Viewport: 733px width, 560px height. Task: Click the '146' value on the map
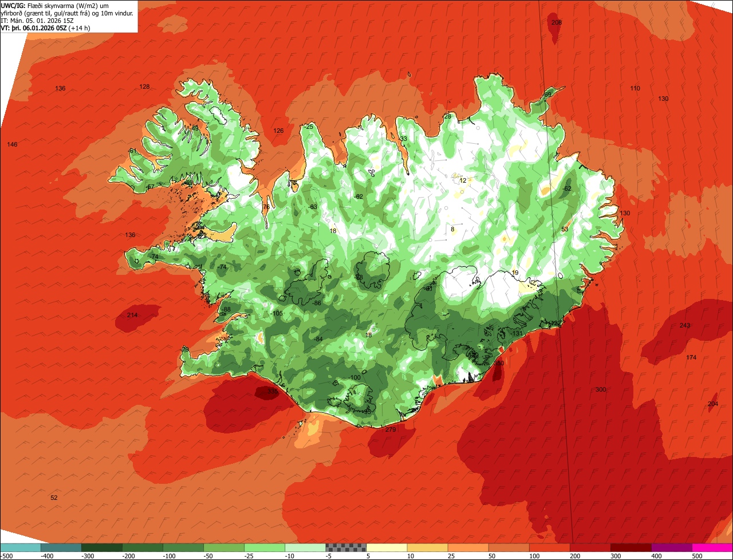tap(12, 144)
